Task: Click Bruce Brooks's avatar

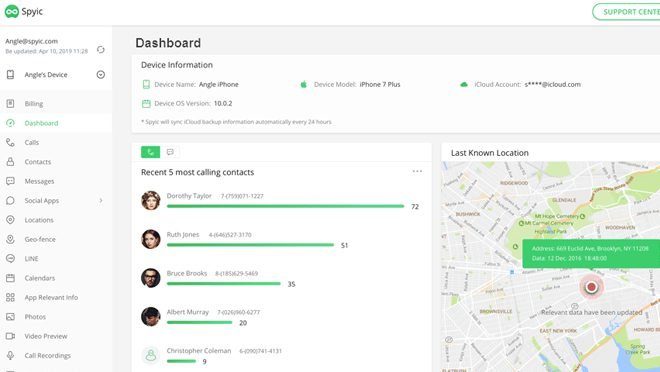Action: pos(151,278)
